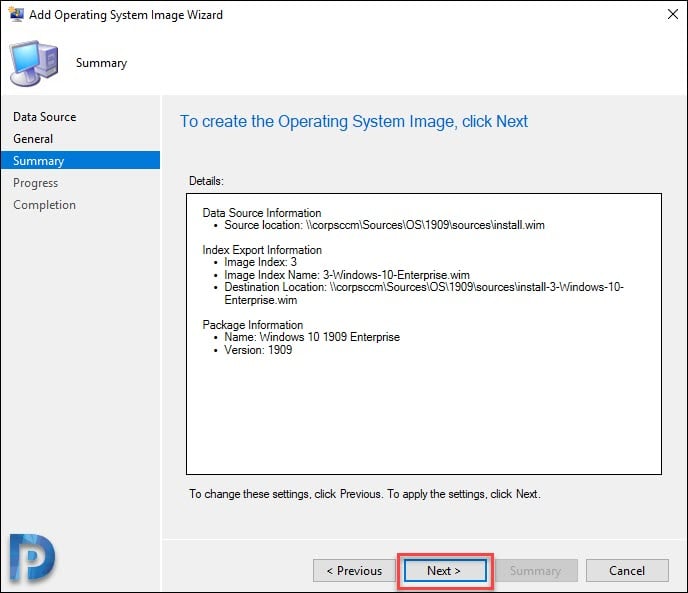Click the Index Export Information heading
The height and width of the screenshot is (593, 688).
262,250
